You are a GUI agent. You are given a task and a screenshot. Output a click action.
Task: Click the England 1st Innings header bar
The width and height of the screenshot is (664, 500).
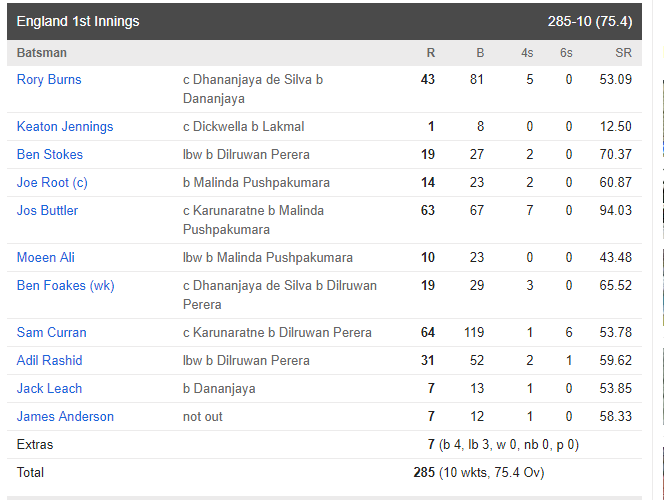(x=324, y=22)
